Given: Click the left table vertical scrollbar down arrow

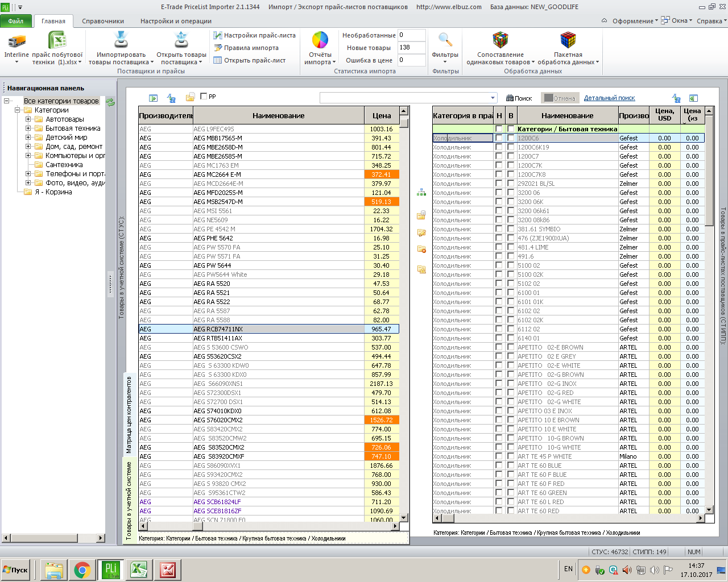Looking at the screenshot, I should [404, 518].
